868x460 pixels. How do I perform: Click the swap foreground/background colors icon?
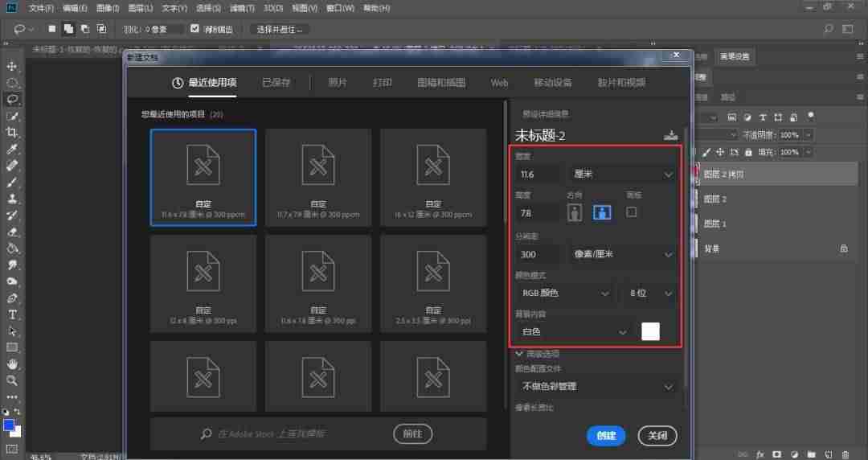pos(17,412)
